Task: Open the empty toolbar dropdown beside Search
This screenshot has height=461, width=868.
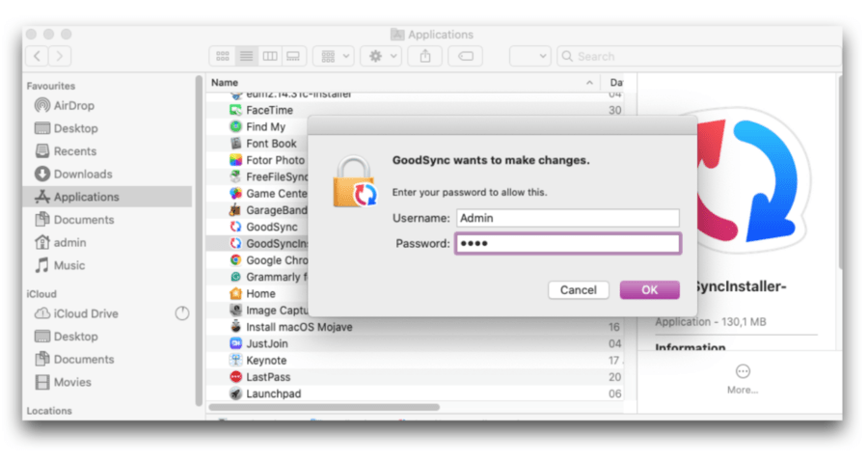Action: pos(529,56)
